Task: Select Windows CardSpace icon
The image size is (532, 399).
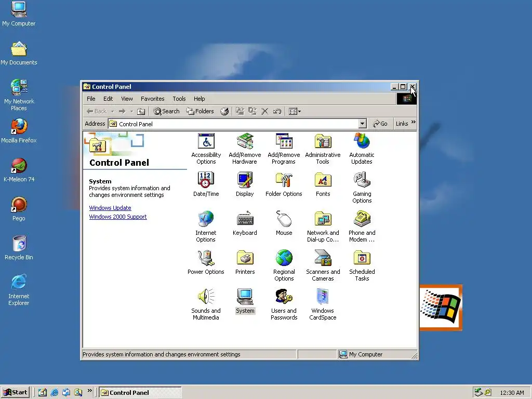Action: pos(323,304)
